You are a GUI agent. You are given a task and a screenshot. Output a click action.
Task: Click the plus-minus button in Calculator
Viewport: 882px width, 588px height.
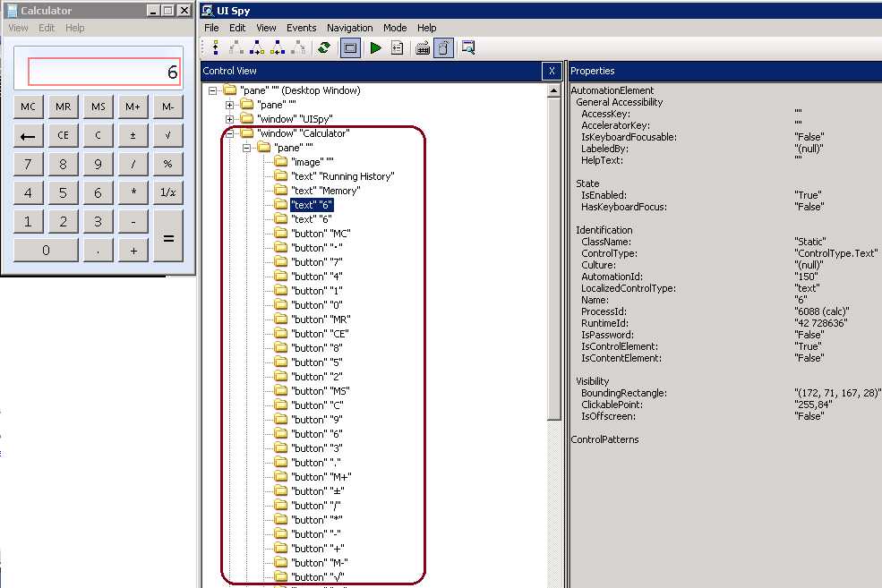click(x=133, y=135)
